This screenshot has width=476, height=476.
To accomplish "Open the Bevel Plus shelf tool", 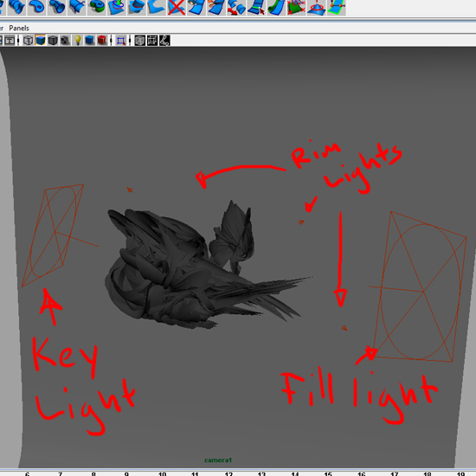I will click(x=97, y=7).
